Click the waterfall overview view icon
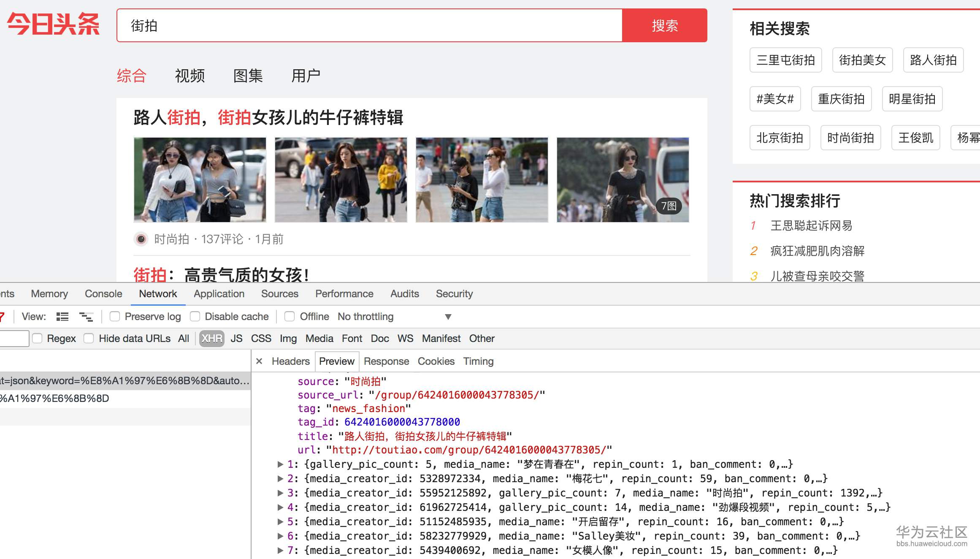This screenshot has width=980, height=559. point(86,317)
